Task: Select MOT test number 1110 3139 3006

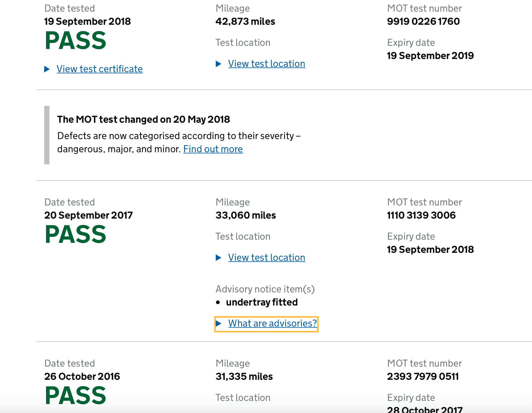Action: coord(421,215)
